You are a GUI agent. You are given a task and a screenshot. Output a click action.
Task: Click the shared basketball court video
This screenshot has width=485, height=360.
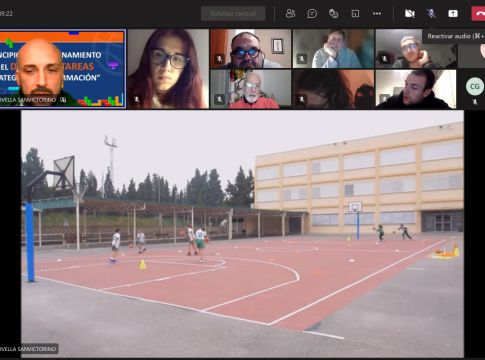(242, 234)
